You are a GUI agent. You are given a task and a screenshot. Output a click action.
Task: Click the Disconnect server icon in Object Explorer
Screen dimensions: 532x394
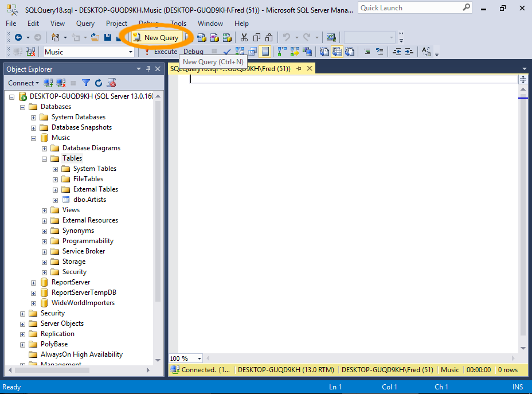(61, 83)
